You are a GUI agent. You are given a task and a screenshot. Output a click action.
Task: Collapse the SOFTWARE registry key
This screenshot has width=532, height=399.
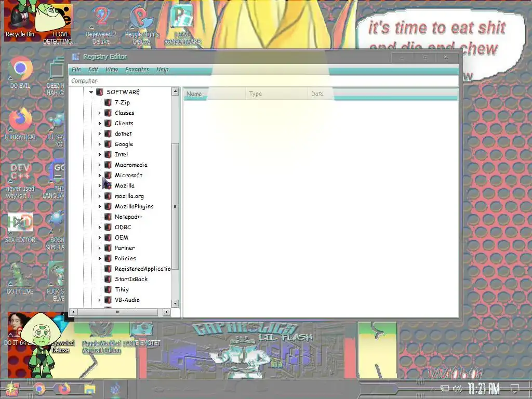(91, 92)
